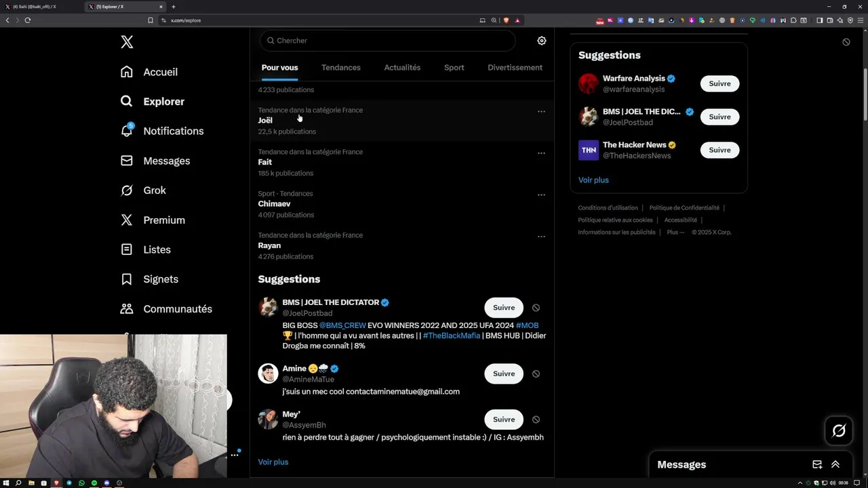The width and height of the screenshot is (868, 488).
Task: Open the floating Grok button
Action: pyautogui.click(x=839, y=431)
